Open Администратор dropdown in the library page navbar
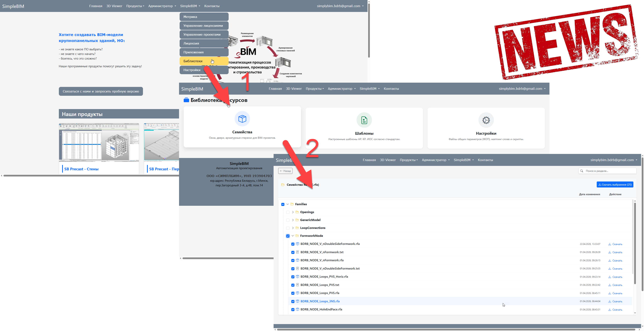The width and height of the screenshot is (644, 331). (x=341, y=89)
